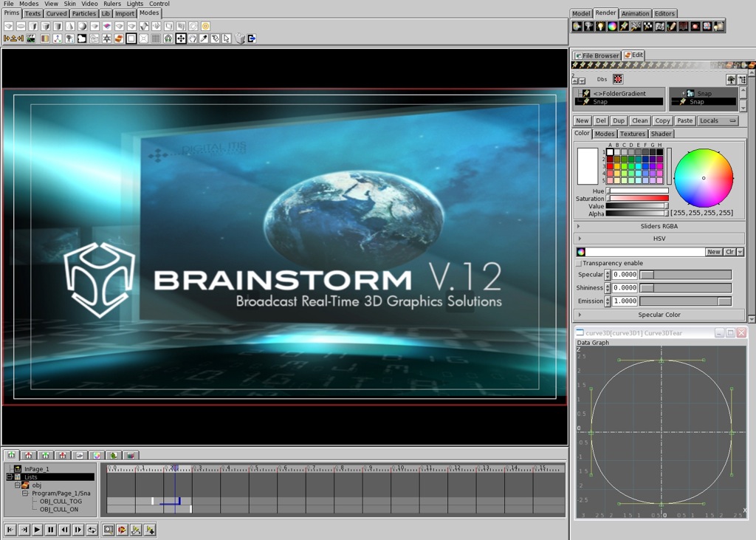
Task: Select the eyedropper picker tool
Action: point(204,38)
